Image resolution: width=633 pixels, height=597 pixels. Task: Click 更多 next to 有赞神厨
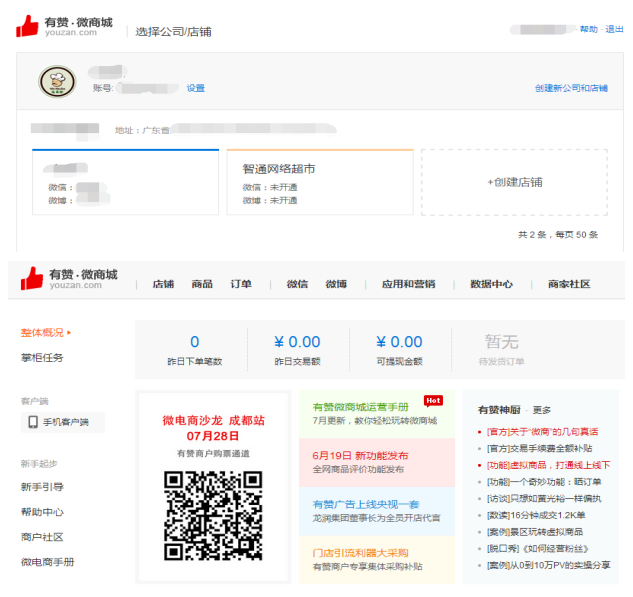click(542, 410)
